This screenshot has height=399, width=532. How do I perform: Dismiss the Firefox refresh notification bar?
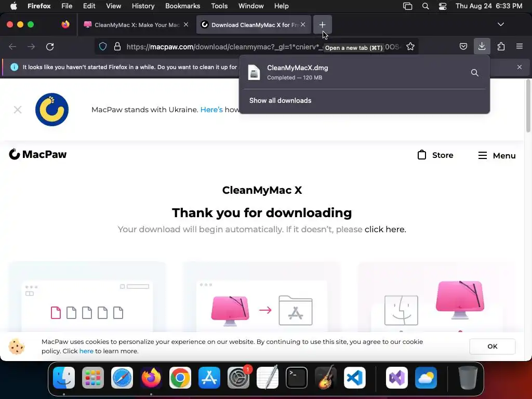(520, 67)
